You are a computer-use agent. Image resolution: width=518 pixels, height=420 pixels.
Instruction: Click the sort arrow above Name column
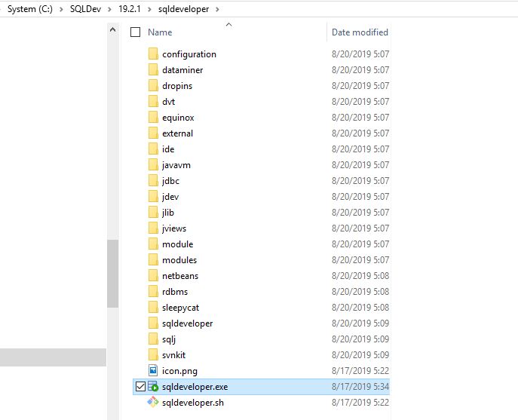point(228,24)
